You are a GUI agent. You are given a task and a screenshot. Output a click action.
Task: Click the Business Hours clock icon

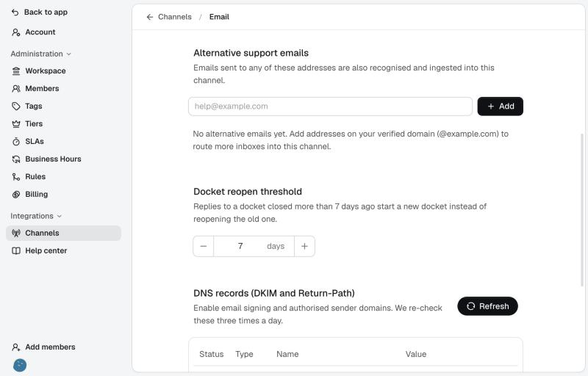pos(15,159)
